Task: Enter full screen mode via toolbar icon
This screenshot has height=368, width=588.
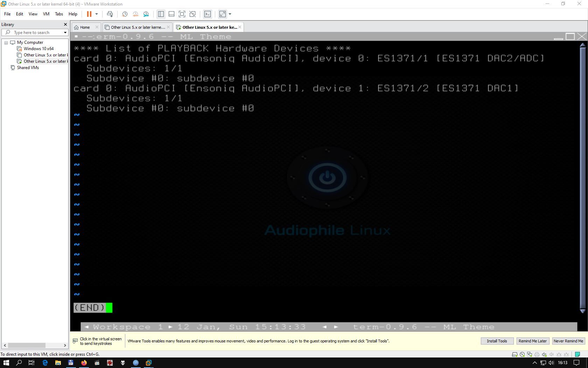Action: pyautogui.click(x=182, y=14)
